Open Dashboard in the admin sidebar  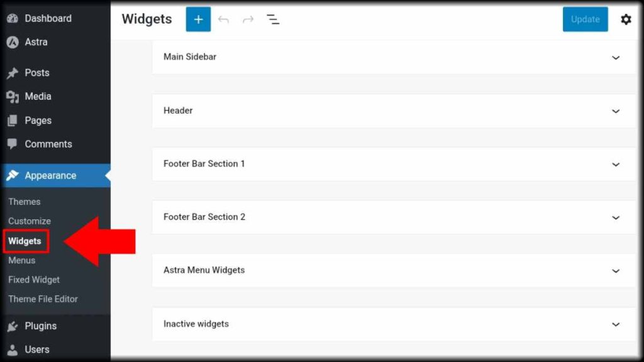pyautogui.click(x=48, y=18)
